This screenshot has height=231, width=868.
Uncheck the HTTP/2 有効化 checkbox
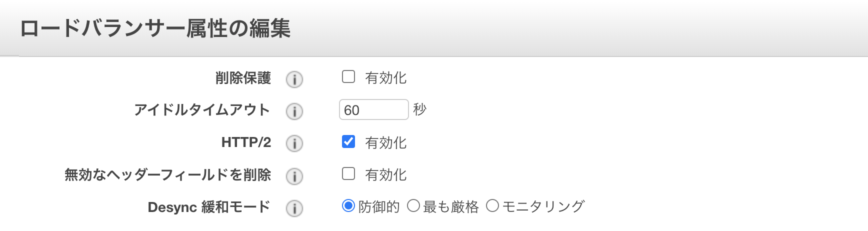348,141
